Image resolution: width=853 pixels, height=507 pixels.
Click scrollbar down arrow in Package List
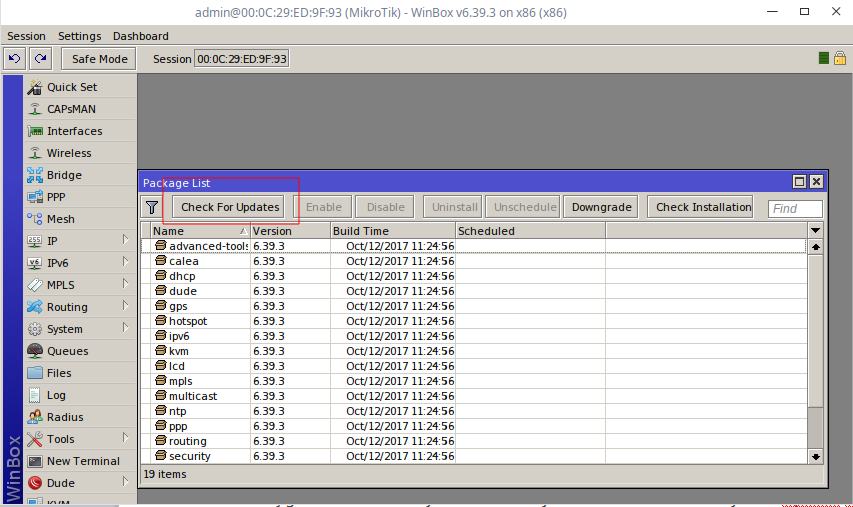click(x=815, y=456)
